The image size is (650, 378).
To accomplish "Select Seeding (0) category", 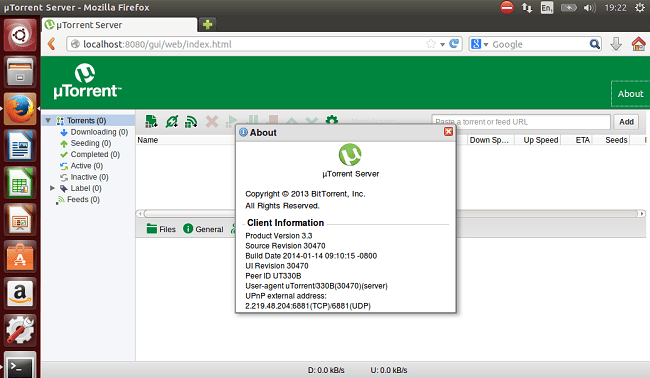I will pyautogui.click(x=91, y=143).
